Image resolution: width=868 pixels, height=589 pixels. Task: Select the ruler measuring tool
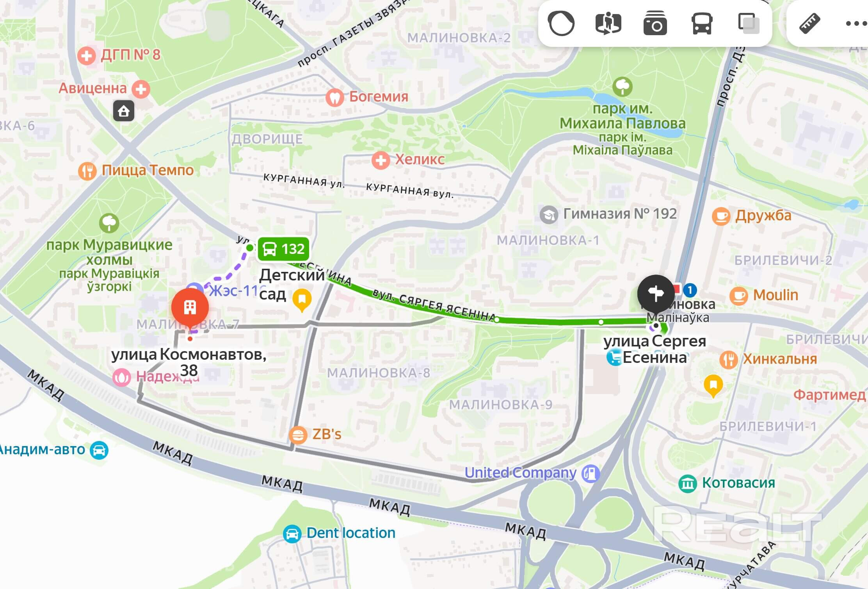pyautogui.click(x=810, y=23)
